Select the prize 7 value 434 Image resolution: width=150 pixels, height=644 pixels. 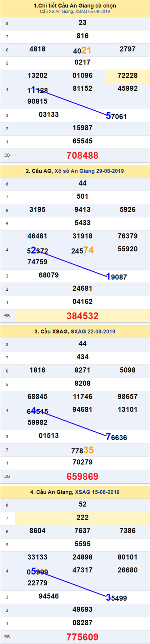(82, 357)
